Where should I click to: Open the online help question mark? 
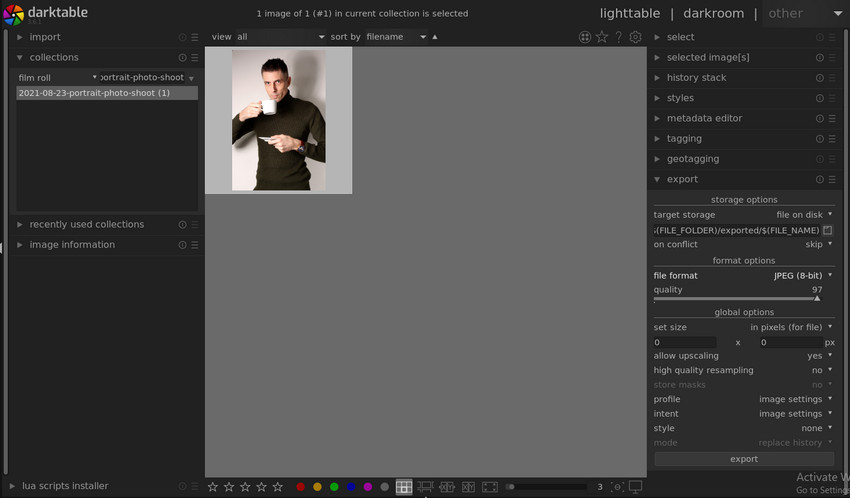pos(619,37)
